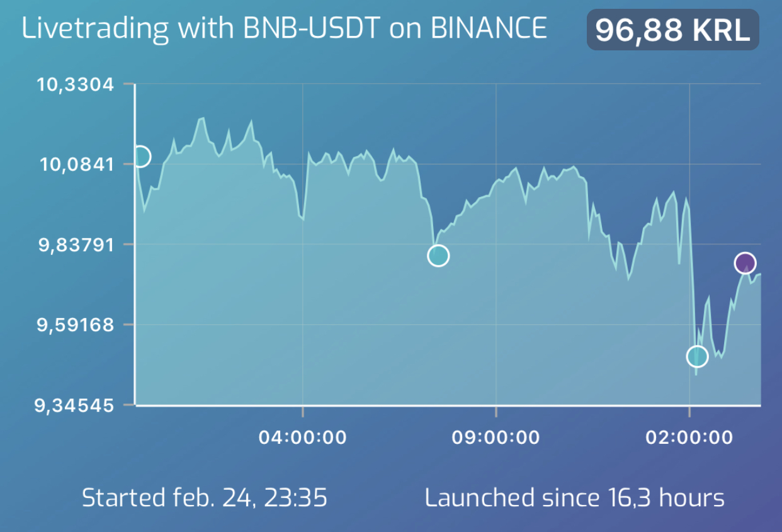Click the purple trade marker on chart
The width and height of the screenshot is (782, 532).
tap(745, 263)
